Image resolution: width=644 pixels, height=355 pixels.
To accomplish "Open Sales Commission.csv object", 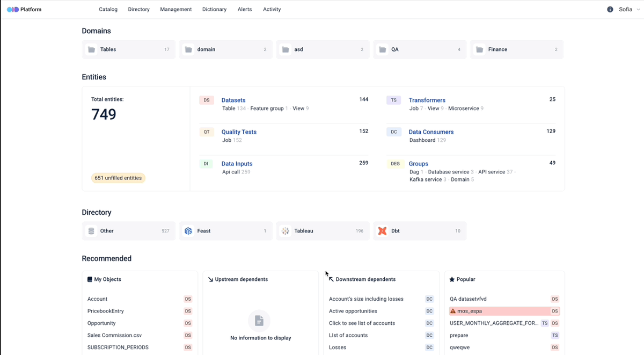I will point(114,335).
